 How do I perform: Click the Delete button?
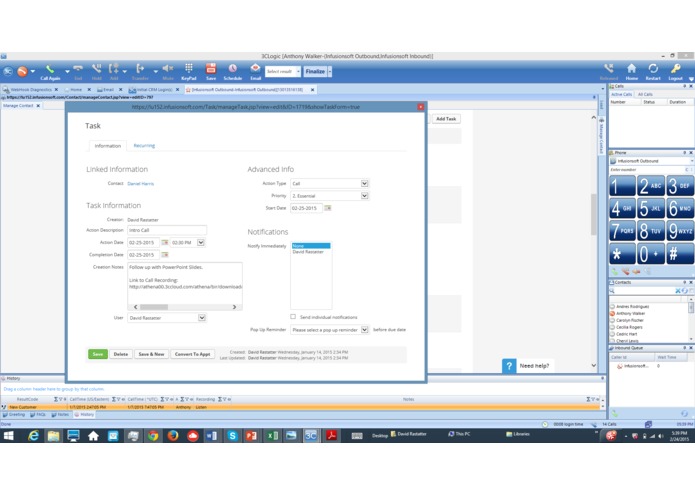point(121,354)
